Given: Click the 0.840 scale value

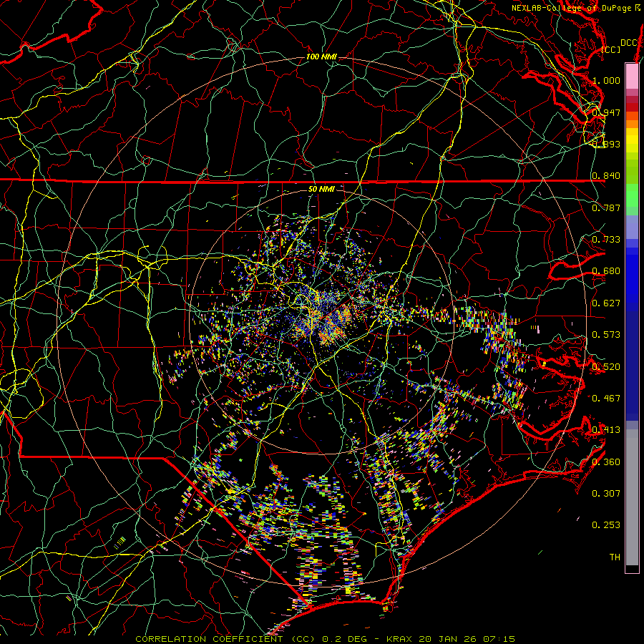Looking at the screenshot, I should (606, 176).
